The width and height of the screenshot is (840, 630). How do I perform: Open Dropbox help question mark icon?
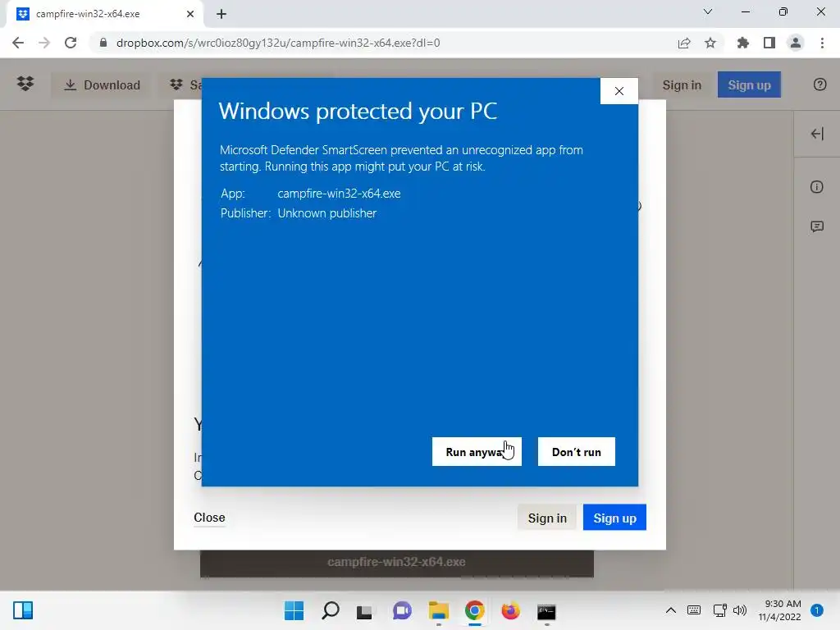[819, 84]
